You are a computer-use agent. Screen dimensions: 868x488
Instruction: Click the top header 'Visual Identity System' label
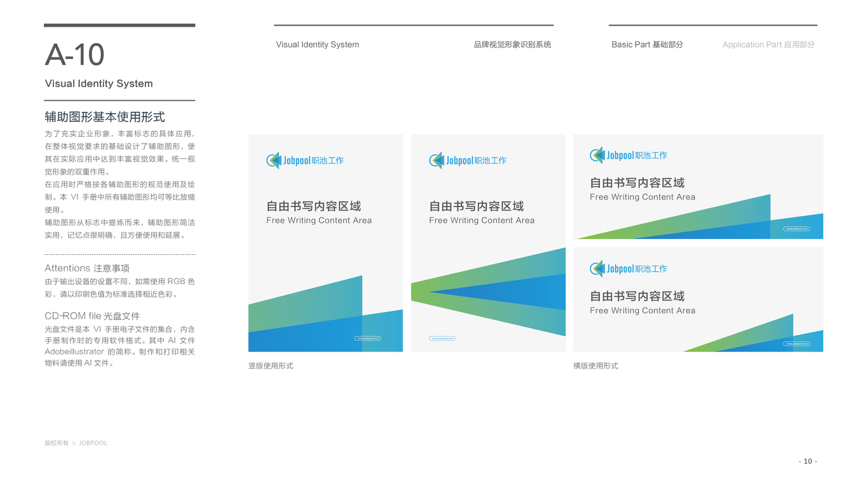[318, 44]
